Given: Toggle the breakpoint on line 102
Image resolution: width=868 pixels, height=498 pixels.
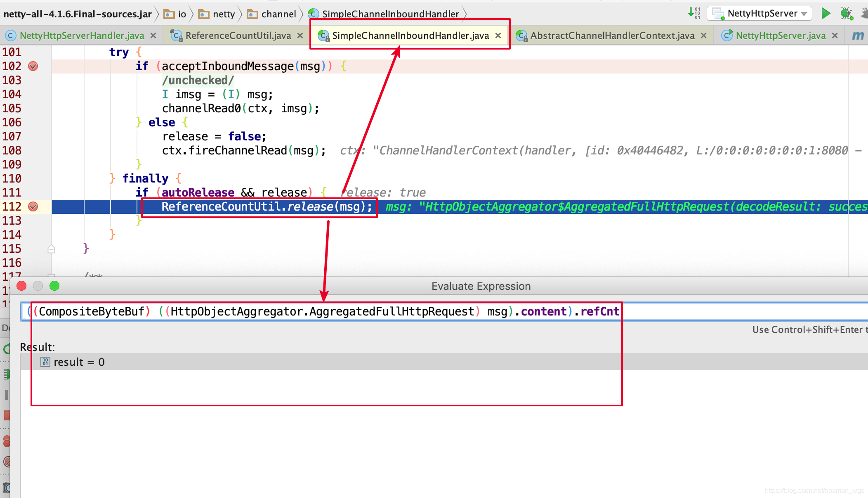Looking at the screenshot, I should [33, 66].
